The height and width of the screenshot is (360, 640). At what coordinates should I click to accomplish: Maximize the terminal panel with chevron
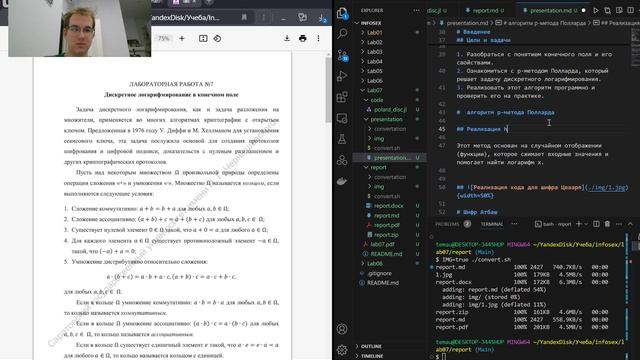click(x=630, y=224)
